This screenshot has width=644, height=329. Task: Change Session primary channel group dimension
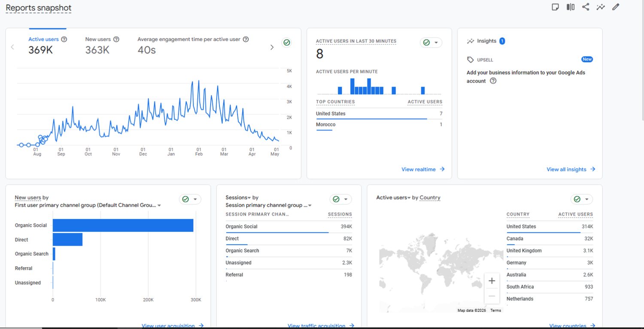[x=269, y=205]
